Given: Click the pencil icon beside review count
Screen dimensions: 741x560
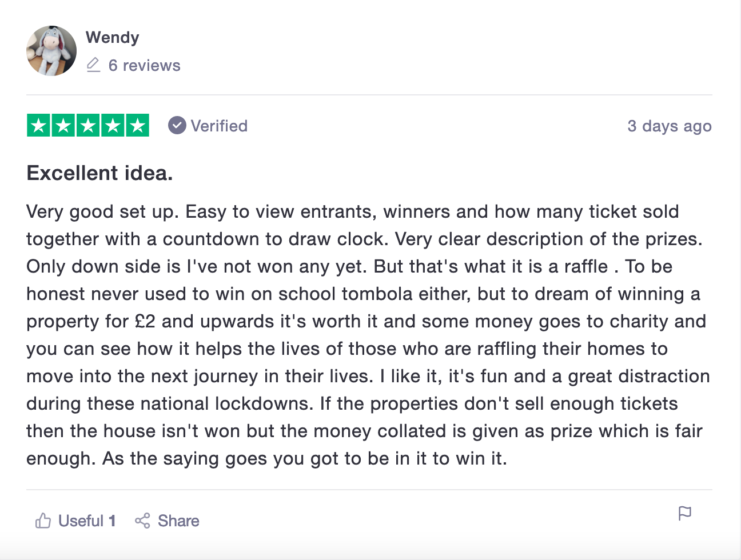Looking at the screenshot, I should [x=93, y=65].
